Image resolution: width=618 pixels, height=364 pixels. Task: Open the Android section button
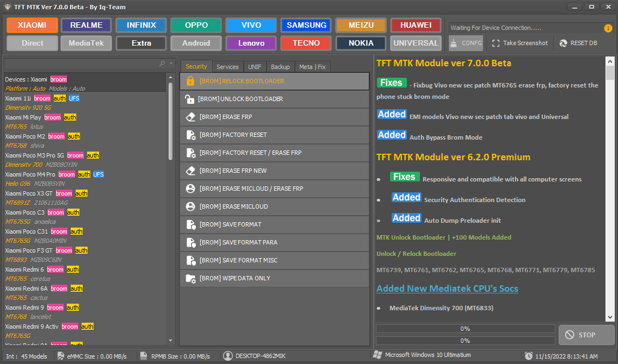196,43
